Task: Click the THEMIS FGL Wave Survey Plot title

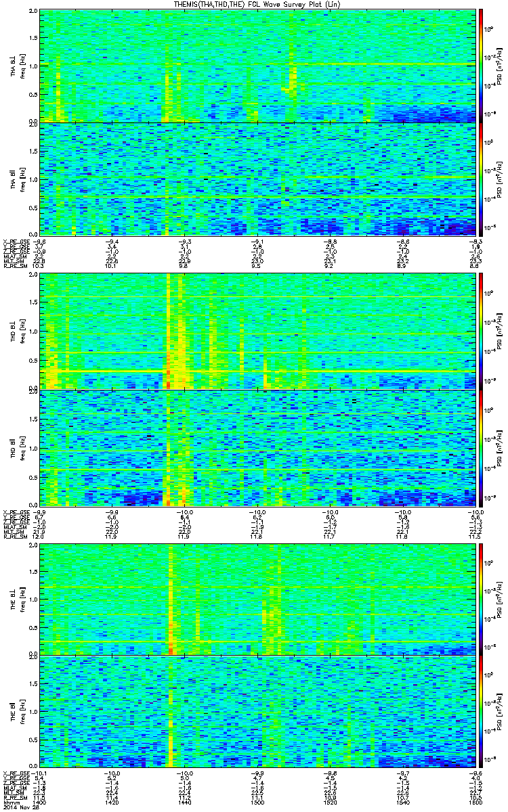Action: pyautogui.click(x=258, y=4)
